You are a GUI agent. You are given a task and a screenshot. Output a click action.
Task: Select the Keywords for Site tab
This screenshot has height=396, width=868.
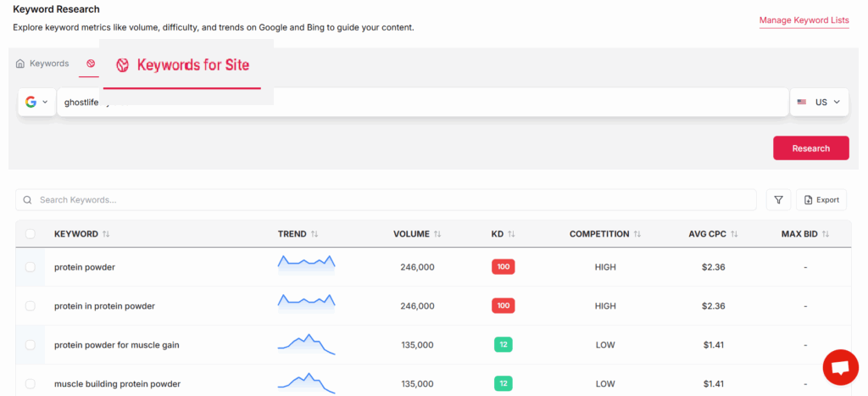point(183,65)
